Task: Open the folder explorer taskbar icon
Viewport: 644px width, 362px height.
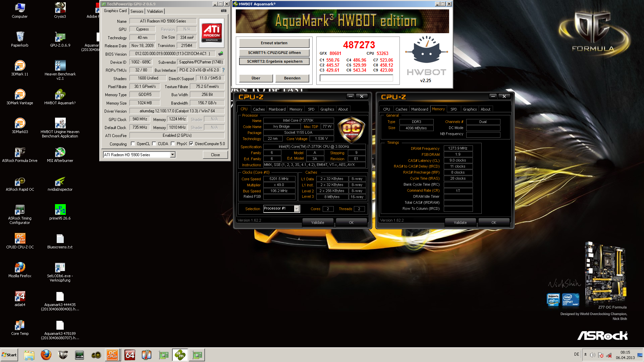Action: point(29,355)
